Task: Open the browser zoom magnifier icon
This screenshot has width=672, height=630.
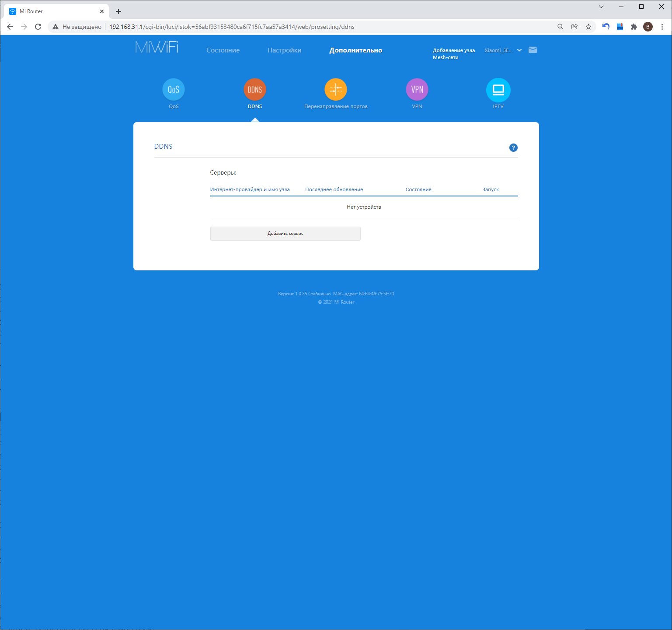Action: pyautogui.click(x=561, y=27)
